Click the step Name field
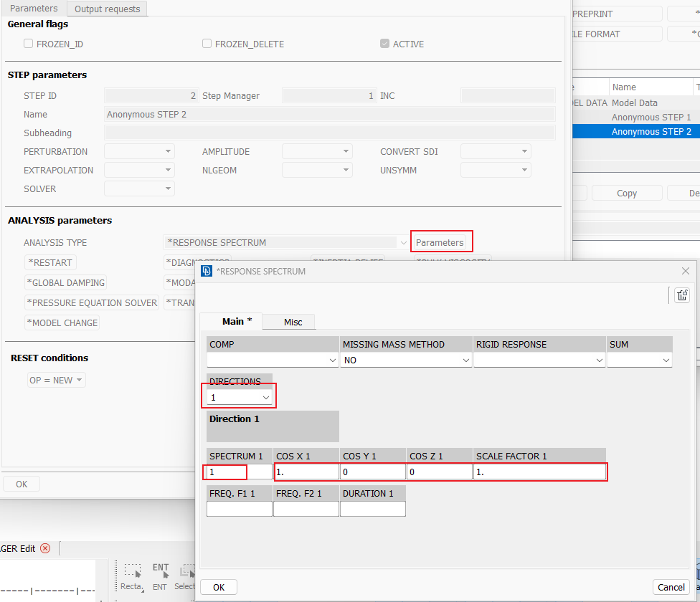The width and height of the screenshot is (700, 602). pos(330,114)
